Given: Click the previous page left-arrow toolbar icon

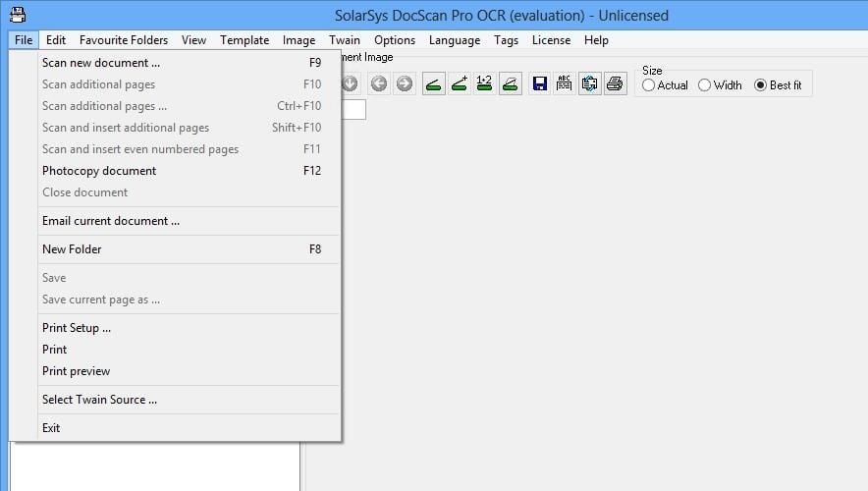Looking at the screenshot, I should click(x=379, y=83).
